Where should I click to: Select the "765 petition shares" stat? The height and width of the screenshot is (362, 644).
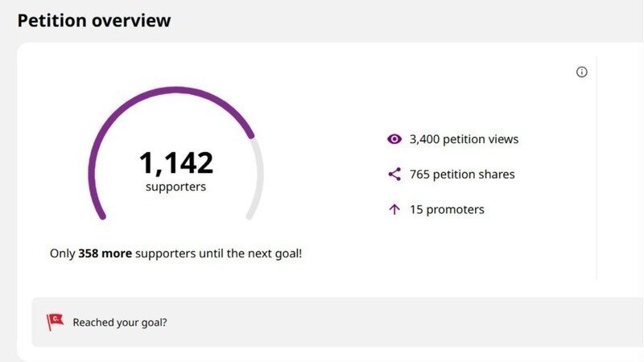coord(461,174)
